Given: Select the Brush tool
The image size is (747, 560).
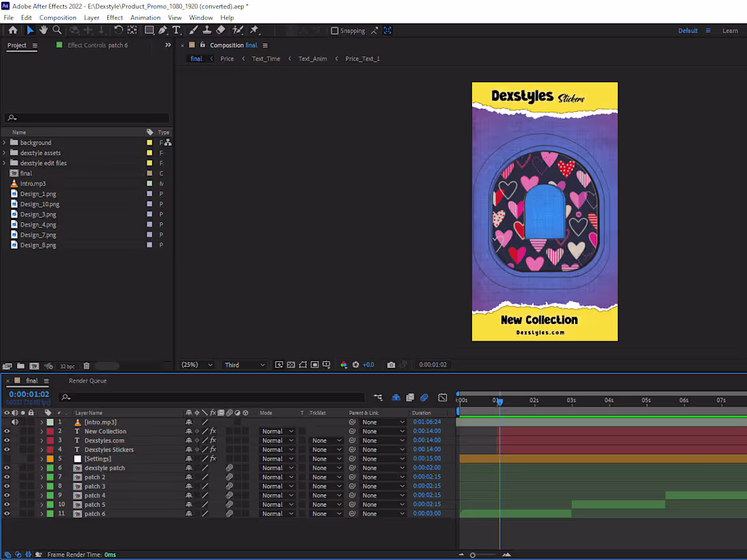Looking at the screenshot, I should pyautogui.click(x=193, y=30).
